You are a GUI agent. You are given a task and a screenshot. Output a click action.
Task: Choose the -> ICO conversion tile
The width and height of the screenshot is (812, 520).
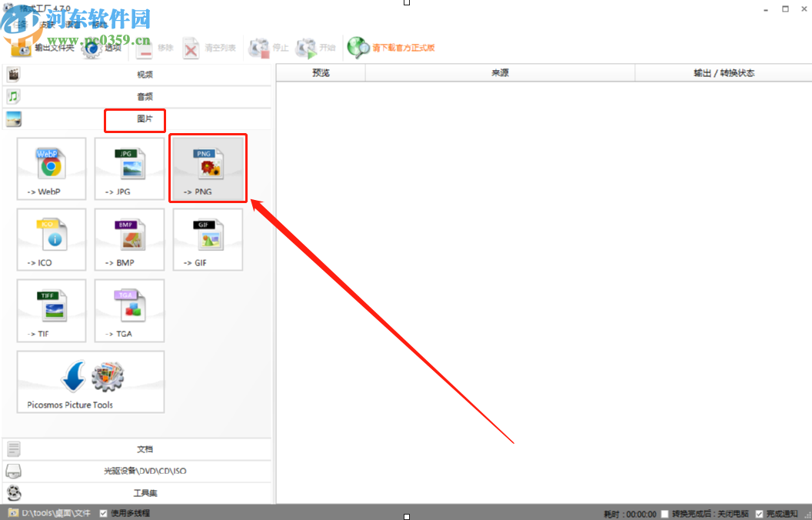[52, 239]
